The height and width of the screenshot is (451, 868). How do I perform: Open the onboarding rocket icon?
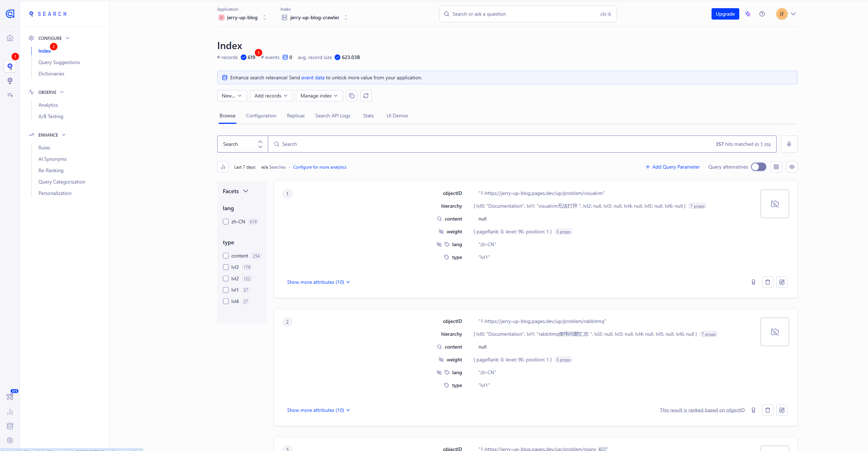tap(10, 397)
